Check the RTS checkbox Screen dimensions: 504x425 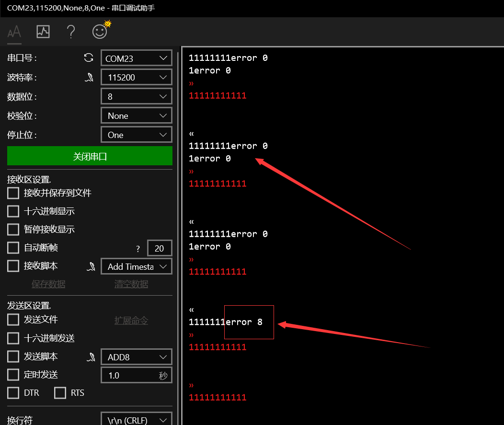[x=60, y=393]
